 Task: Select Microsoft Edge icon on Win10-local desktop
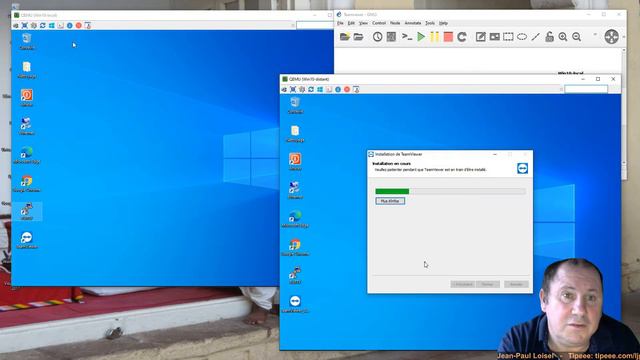[27, 155]
